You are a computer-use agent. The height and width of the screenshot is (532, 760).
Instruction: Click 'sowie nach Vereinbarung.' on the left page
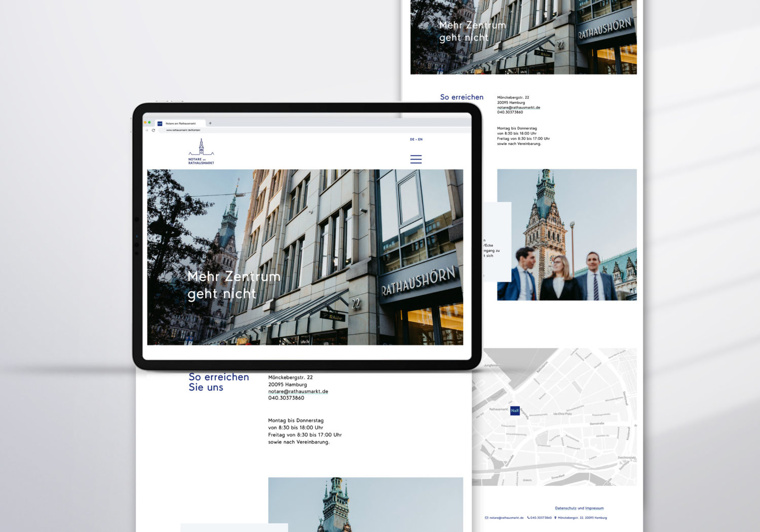tap(299, 442)
